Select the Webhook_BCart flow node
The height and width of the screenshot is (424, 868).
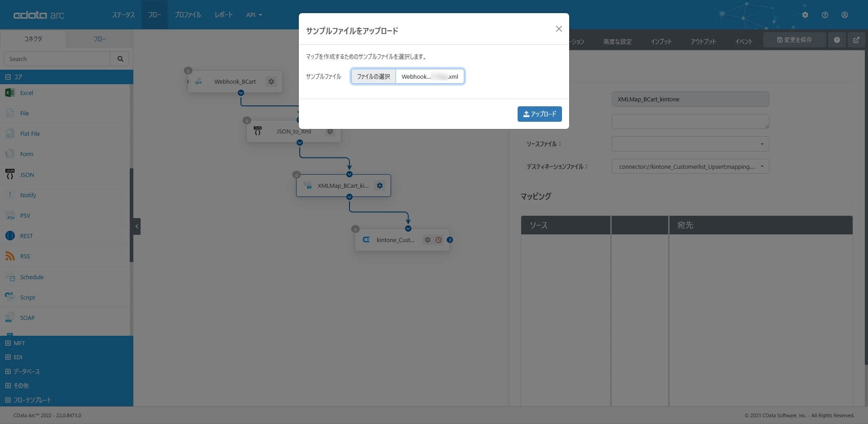235,81
